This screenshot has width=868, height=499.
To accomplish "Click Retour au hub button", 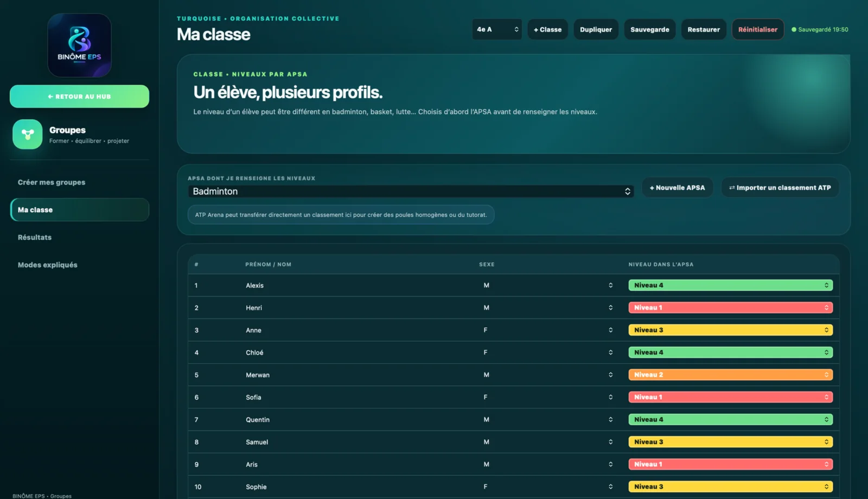I will (x=79, y=97).
